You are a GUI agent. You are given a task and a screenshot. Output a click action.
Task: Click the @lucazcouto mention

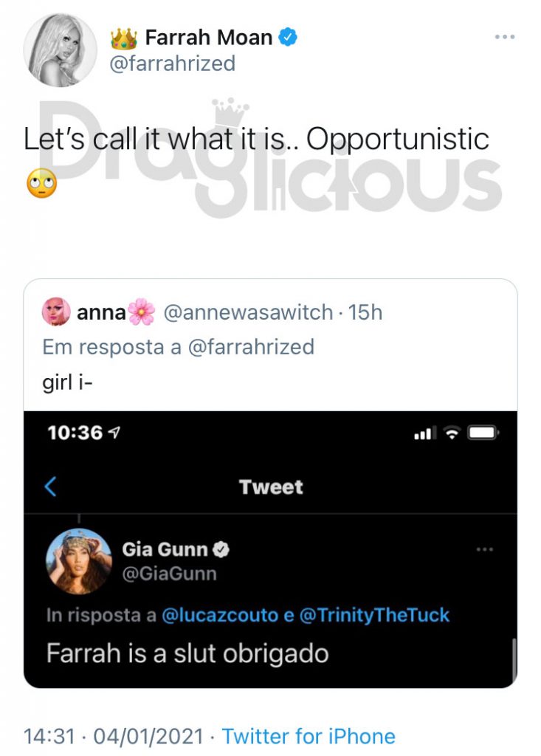point(220,615)
